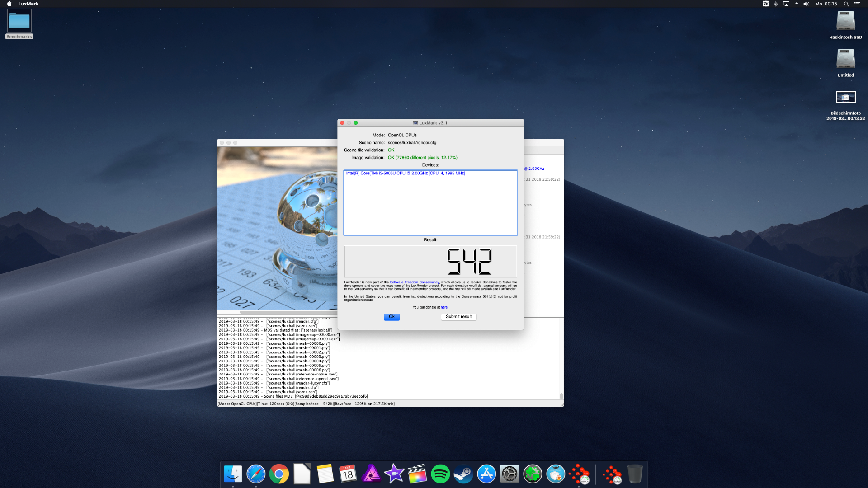Open the volume control in menu bar

click(806, 4)
